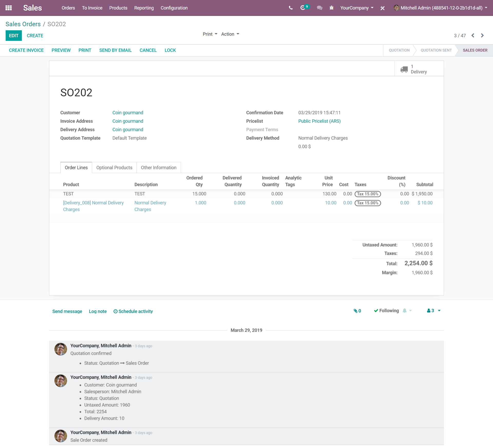This screenshot has height=448, width=493.
Task: Go to next record arrow
Action: tap(482, 35)
